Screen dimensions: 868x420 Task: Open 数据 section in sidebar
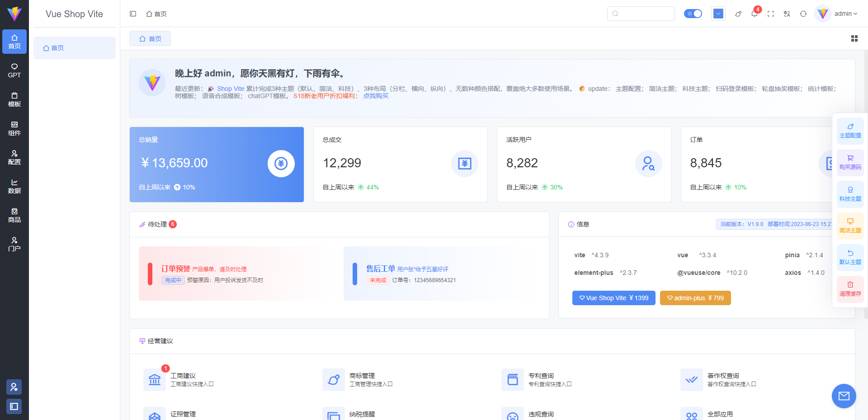tap(14, 186)
